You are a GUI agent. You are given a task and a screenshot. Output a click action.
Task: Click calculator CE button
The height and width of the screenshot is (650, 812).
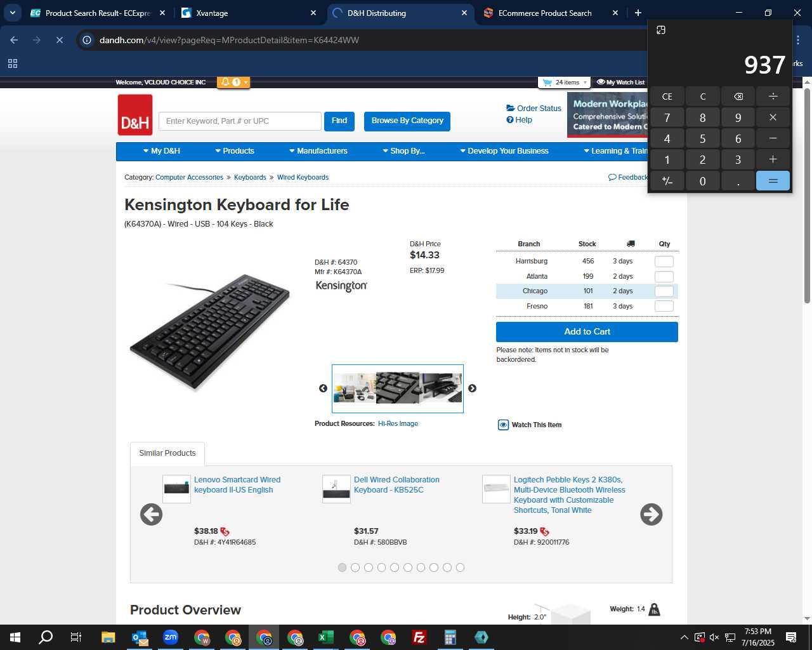[x=667, y=96]
